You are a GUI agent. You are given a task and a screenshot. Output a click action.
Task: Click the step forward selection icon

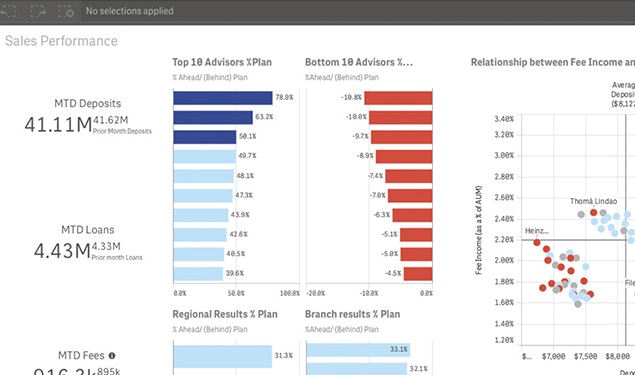tap(38, 11)
